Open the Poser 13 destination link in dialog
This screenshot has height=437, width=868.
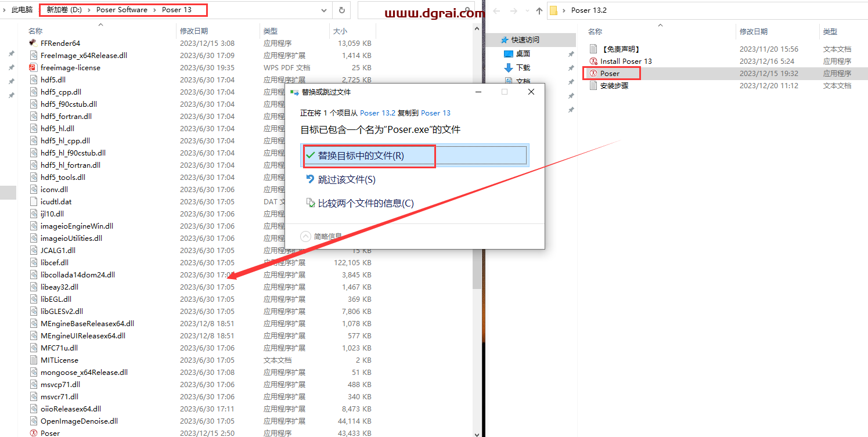[435, 113]
